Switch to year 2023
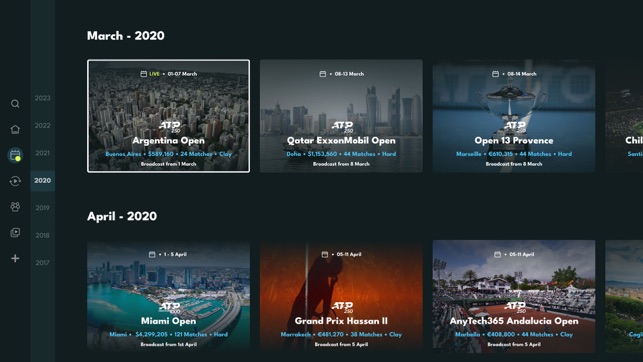The width and height of the screenshot is (643, 362). [43, 98]
